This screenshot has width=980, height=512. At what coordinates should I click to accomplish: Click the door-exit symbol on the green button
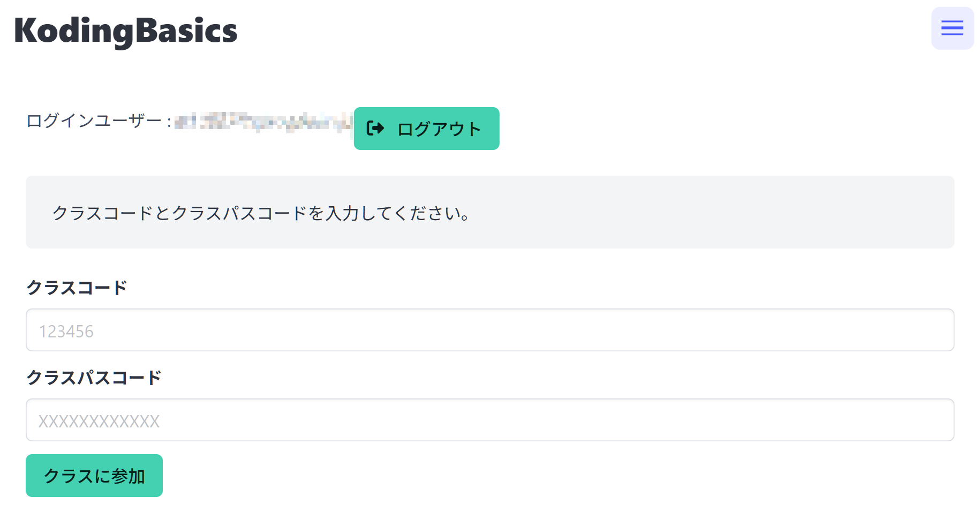pos(375,128)
